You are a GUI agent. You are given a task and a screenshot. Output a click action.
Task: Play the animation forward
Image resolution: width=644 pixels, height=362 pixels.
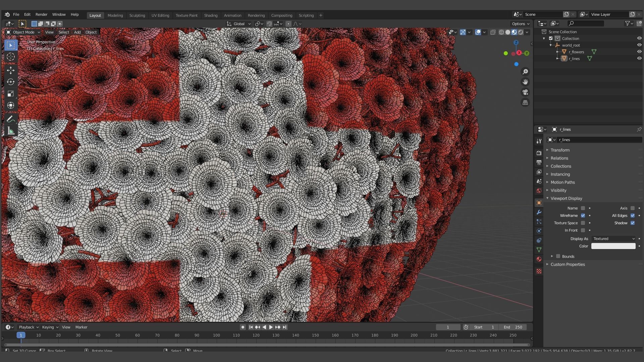[x=271, y=327]
